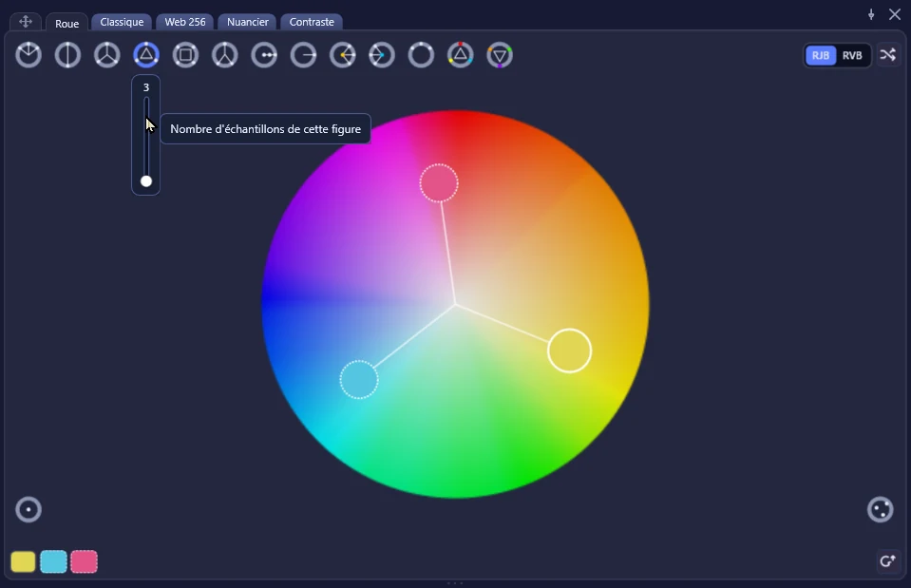Select the three-dots-in-line monochrome harmony icon
The height and width of the screenshot is (588, 911).
[264, 55]
